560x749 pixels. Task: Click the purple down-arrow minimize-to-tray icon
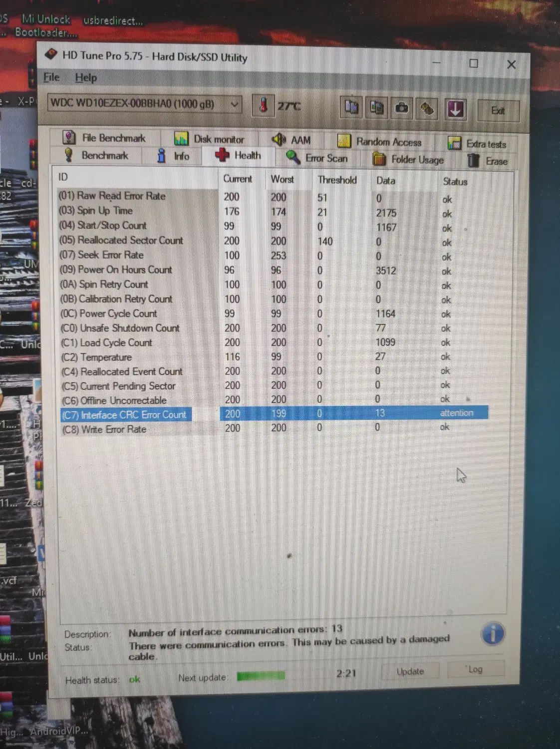[455, 109]
